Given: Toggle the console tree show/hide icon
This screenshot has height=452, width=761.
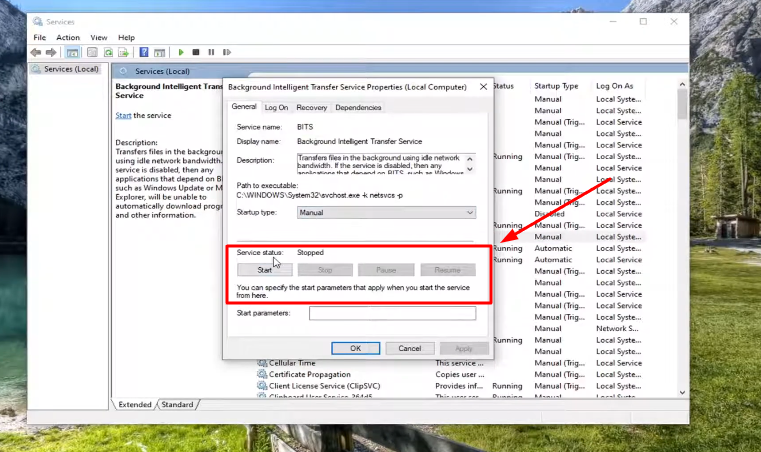Looking at the screenshot, I should 72,52.
